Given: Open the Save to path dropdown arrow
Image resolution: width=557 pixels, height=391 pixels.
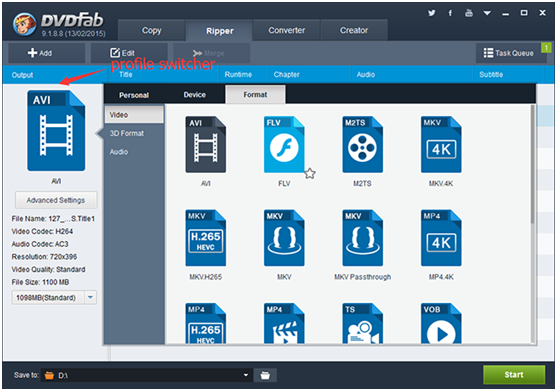Looking at the screenshot, I should [245, 375].
